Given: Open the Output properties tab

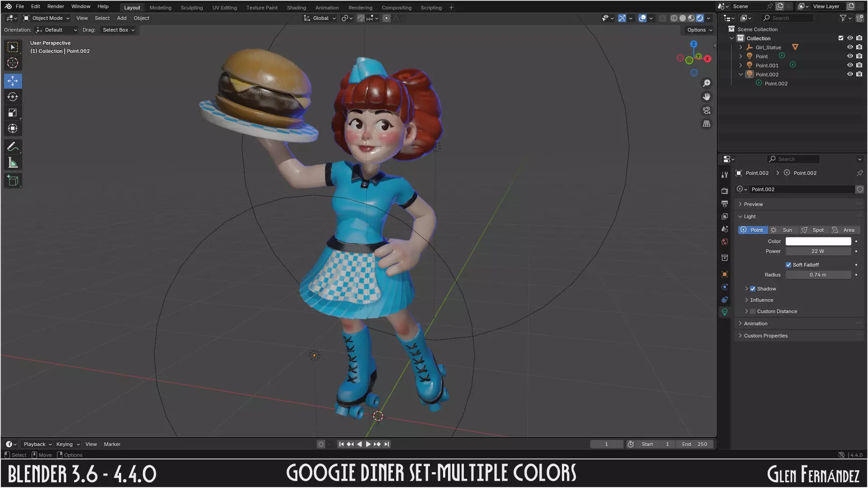Looking at the screenshot, I should coord(725,204).
